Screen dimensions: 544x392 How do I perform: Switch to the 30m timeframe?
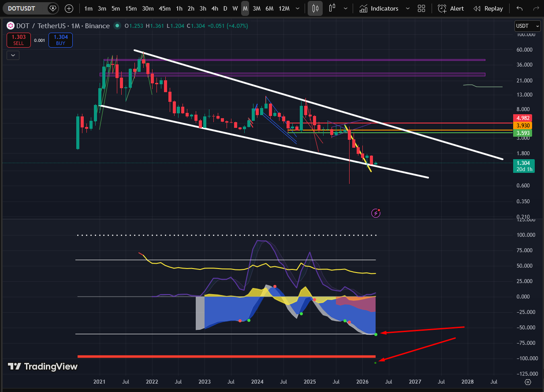tap(148, 8)
